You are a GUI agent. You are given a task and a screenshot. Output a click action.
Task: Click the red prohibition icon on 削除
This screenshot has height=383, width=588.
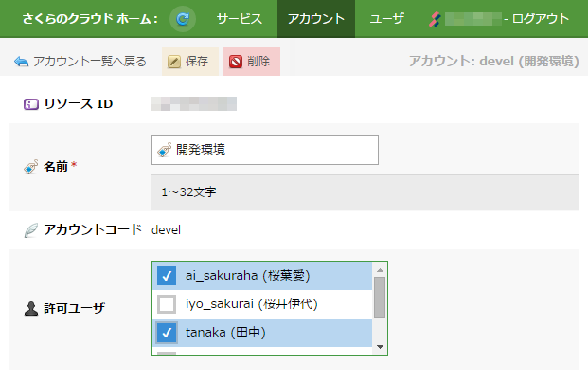pos(235,63)
